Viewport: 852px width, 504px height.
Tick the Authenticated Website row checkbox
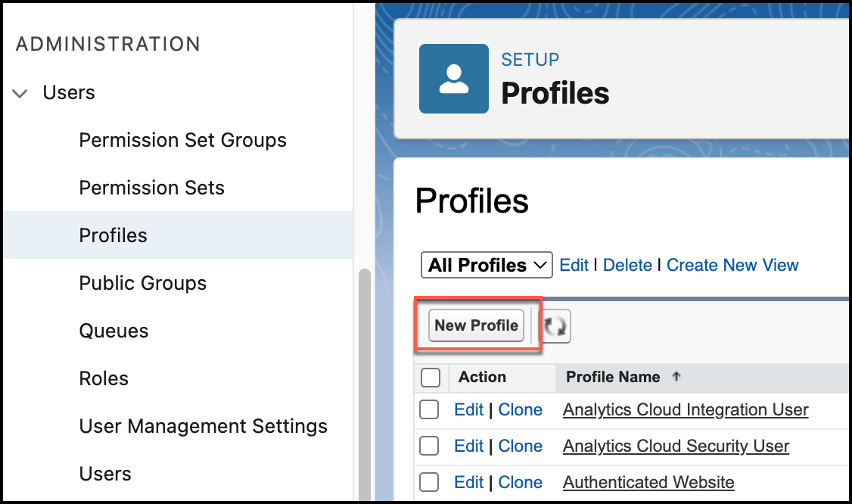tap(429, 483)
